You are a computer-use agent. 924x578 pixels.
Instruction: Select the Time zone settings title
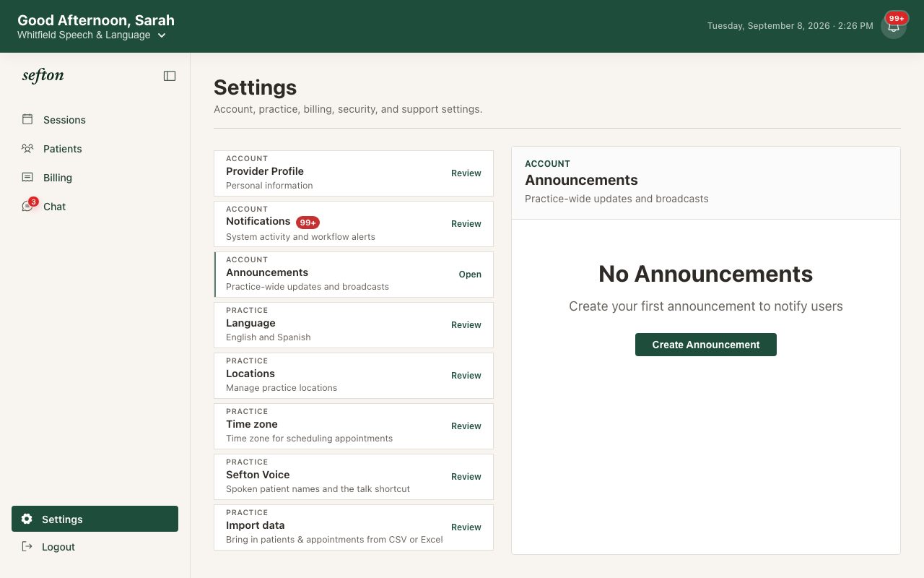[x=252, y=424]
